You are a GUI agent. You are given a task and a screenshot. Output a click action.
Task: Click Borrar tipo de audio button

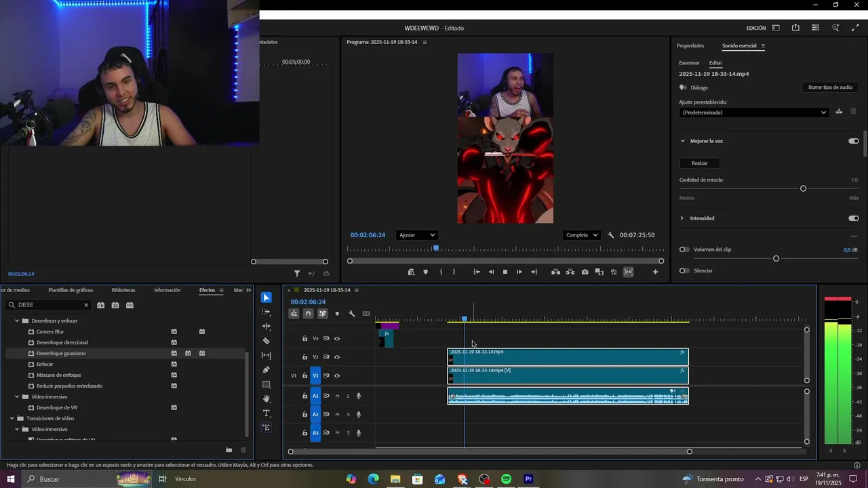point(830,87)
